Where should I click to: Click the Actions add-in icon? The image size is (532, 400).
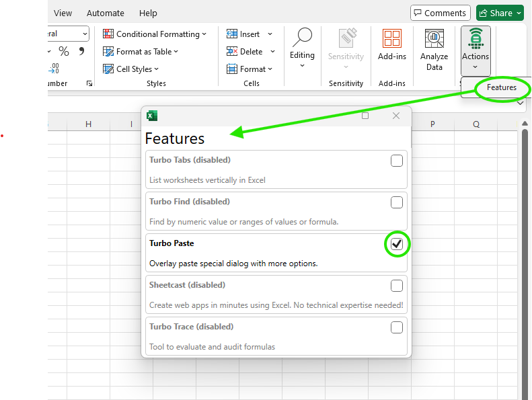(x=476, y=38)
